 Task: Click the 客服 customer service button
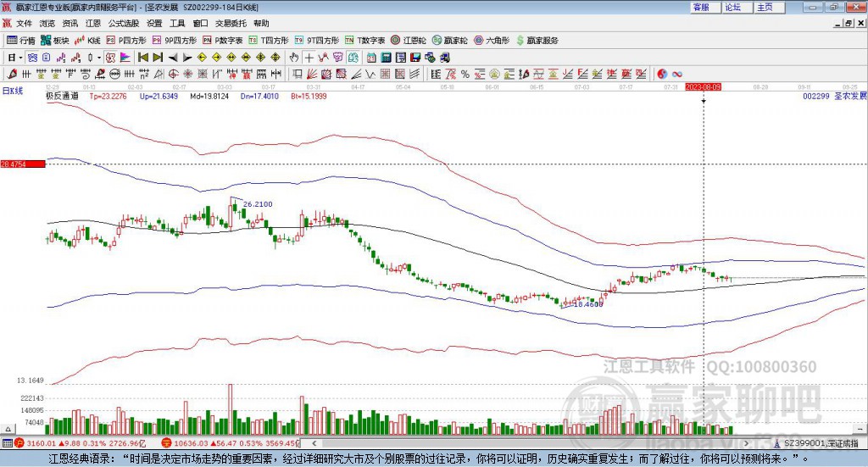click(x=701, y=7)
